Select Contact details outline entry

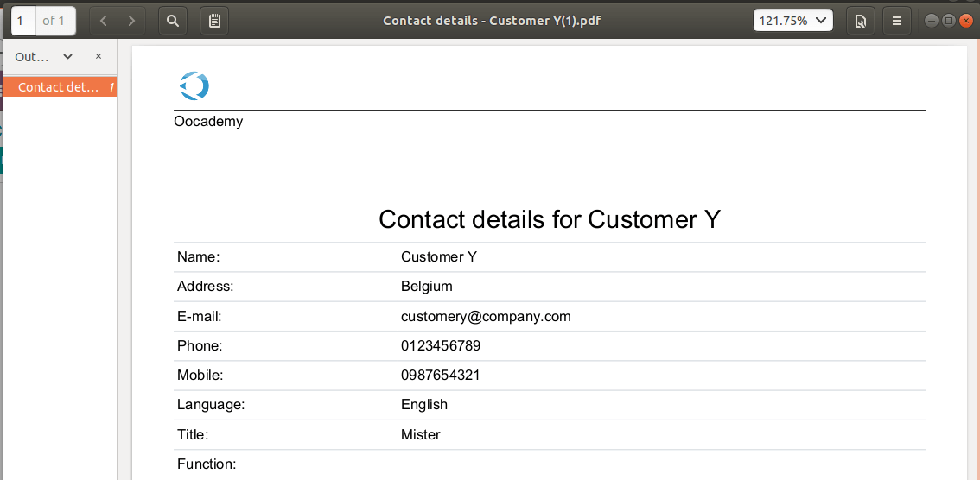(59, 86)
